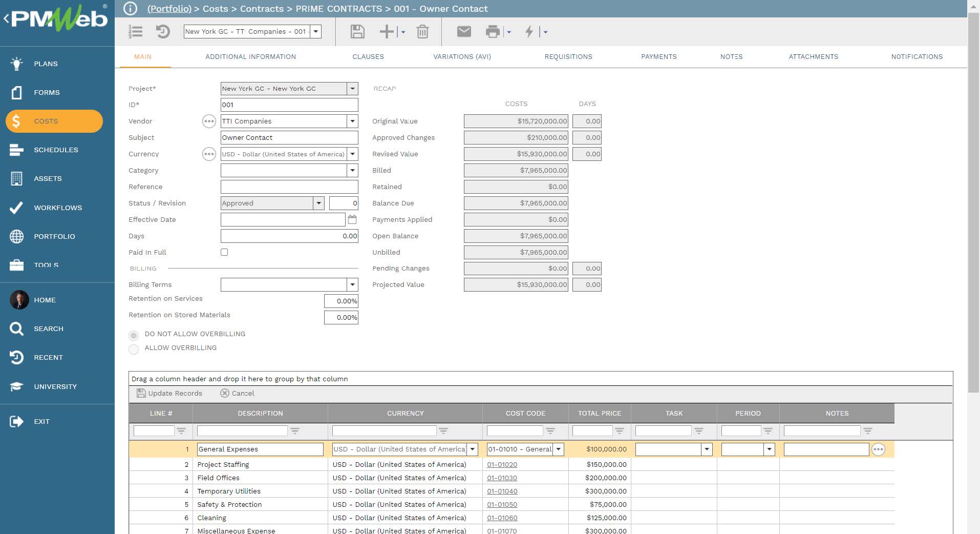Open the Effective Date calendar picker
This screenshot has width=980, height=534.
pos(352,219)
